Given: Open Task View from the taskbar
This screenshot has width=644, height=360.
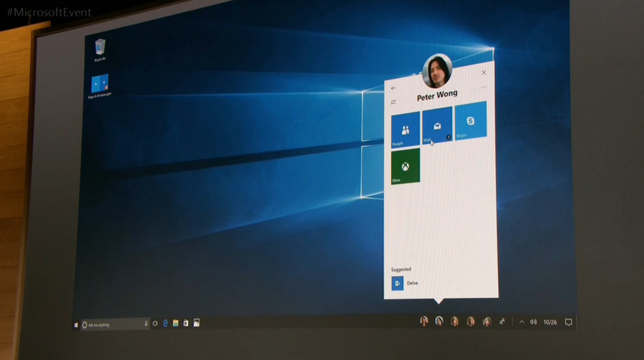Looking at the screenshot, I should tap(155, 324).
